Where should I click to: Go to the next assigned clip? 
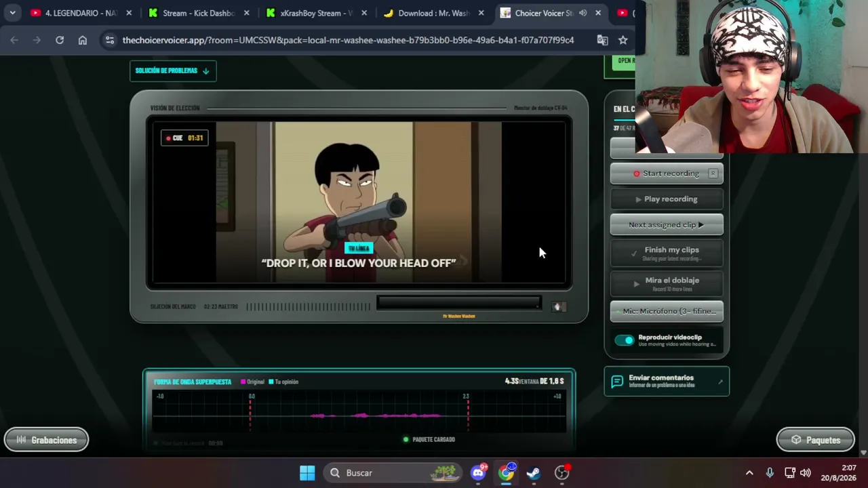coord(667,225)
